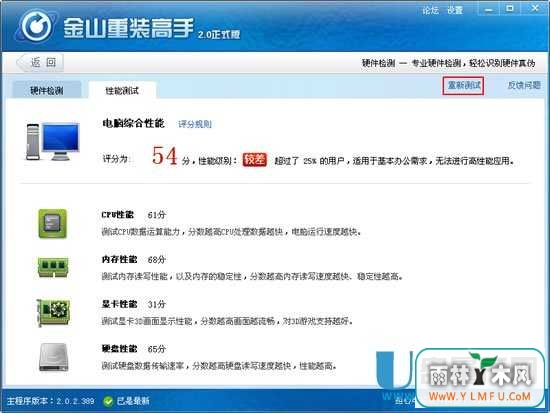The width and height of the screenshot is (550, 413).
Task: Switch to the 硬件检测 tab
Action: click(x=47, y=91)
